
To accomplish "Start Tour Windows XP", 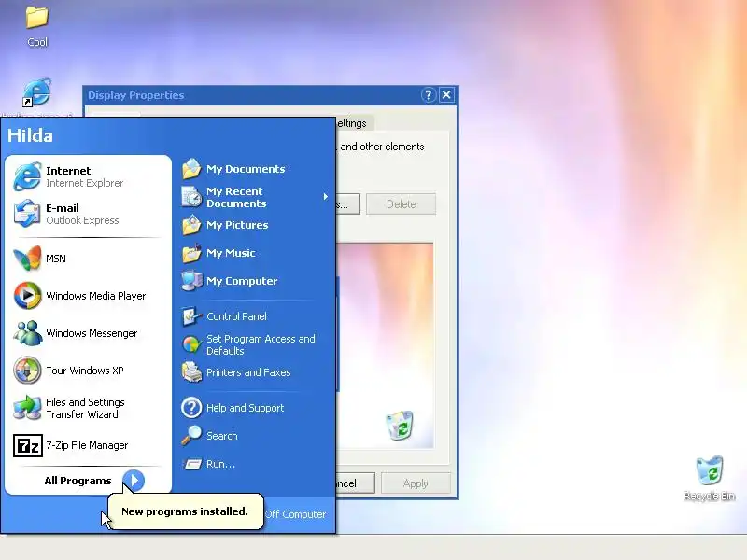I will pos(88,370).
